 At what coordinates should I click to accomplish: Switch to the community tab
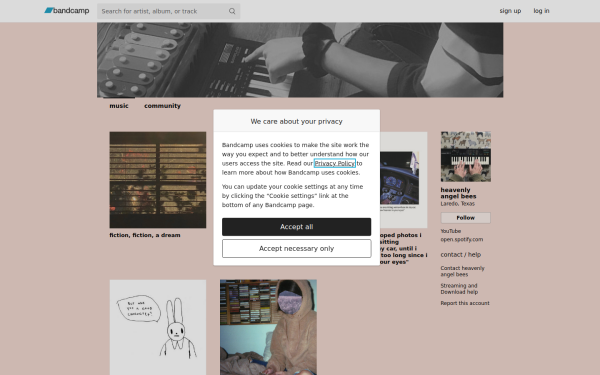pos(162,106)
